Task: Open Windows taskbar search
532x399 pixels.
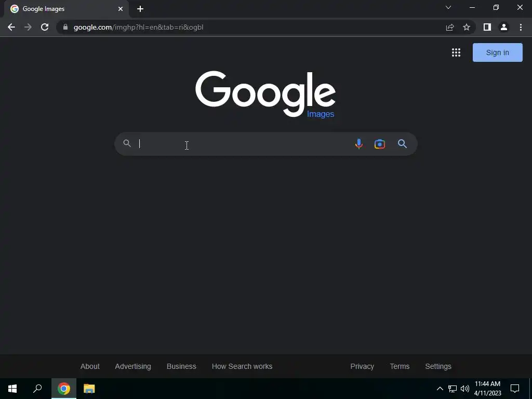Action: tap(37, 389)
